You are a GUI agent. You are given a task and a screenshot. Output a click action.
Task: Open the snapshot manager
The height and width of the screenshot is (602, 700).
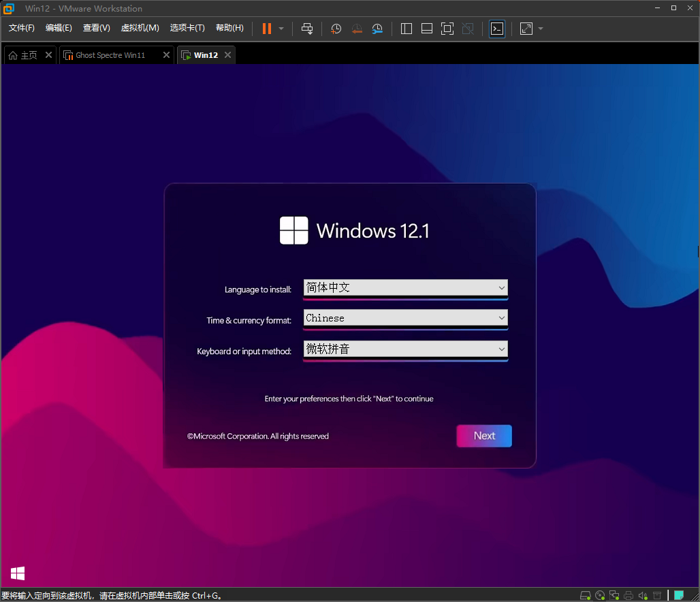[x=377, y=29]
